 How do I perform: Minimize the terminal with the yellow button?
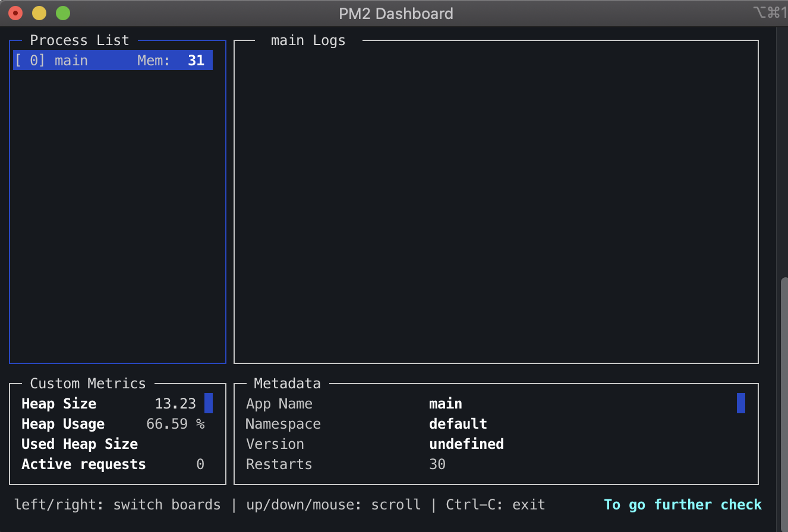click(39, 12)
